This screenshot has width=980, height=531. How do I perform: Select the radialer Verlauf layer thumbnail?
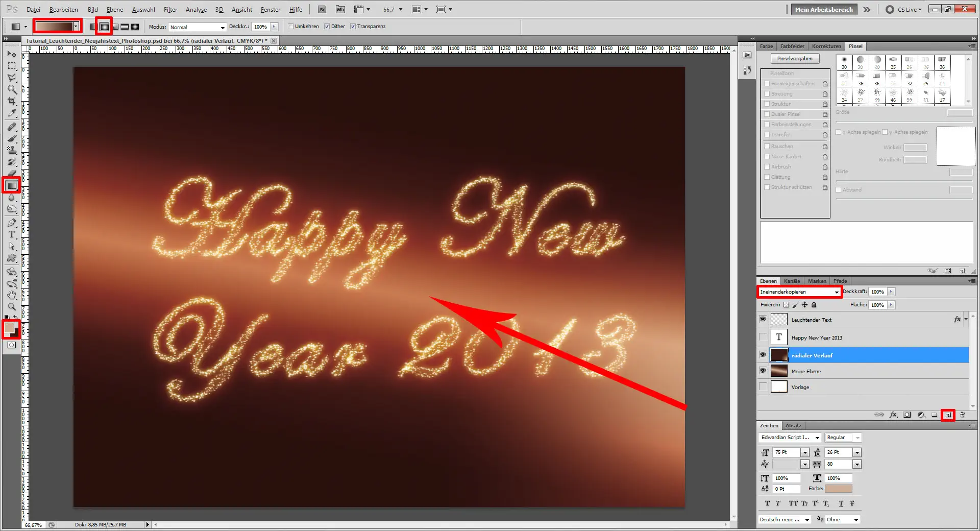click(779, 355)
